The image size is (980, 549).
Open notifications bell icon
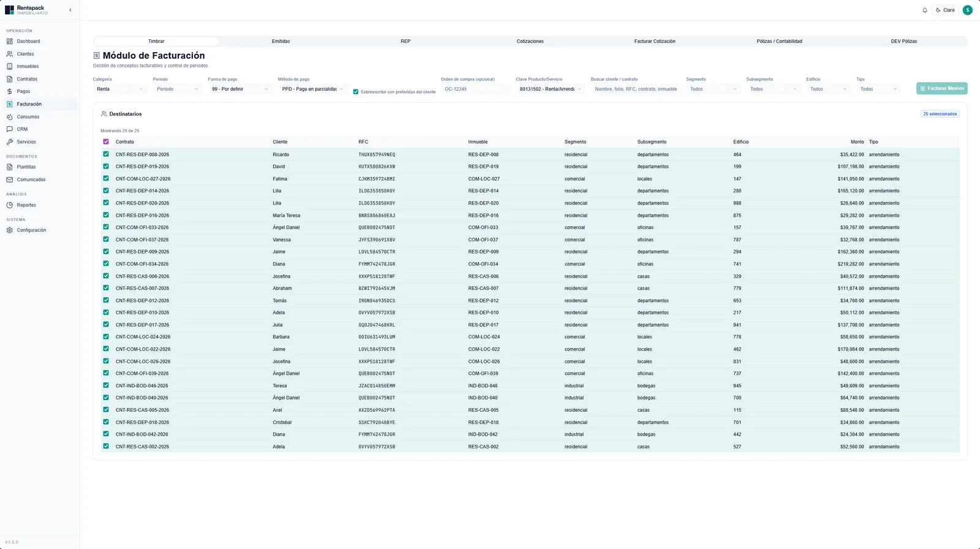(x=925, y=10)
